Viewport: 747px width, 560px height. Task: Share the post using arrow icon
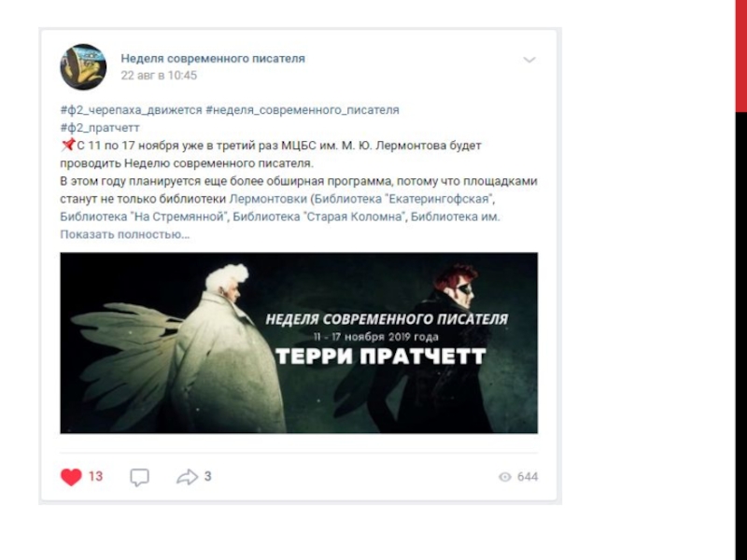click(188, 477)
